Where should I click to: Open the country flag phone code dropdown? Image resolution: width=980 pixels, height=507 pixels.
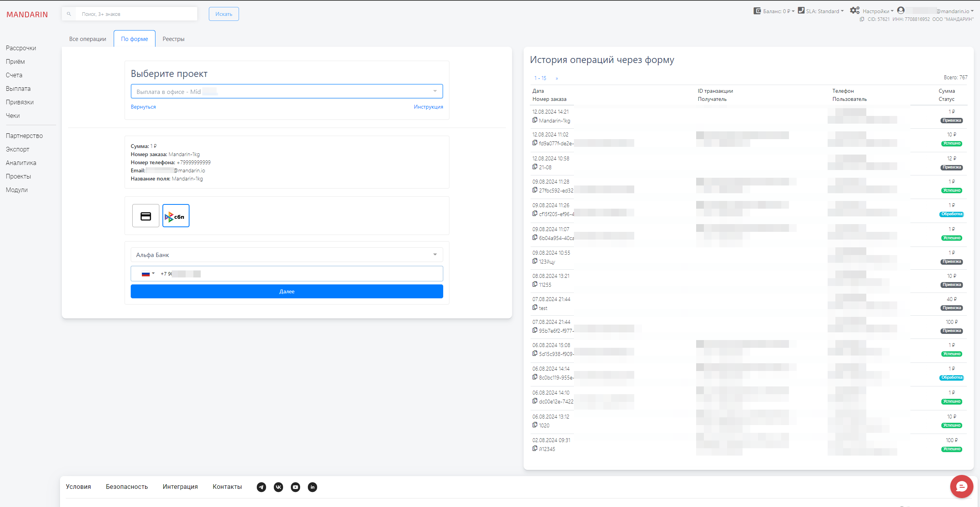pyautogui.click(x=148, y=274)
